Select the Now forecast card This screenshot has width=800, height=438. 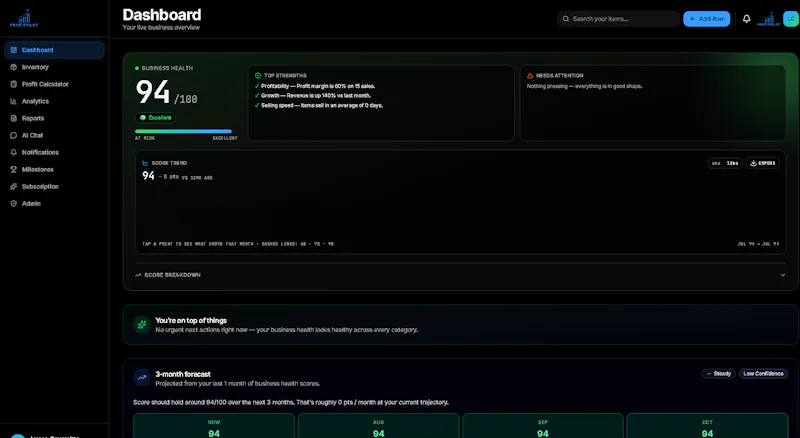tap(214, 427)
